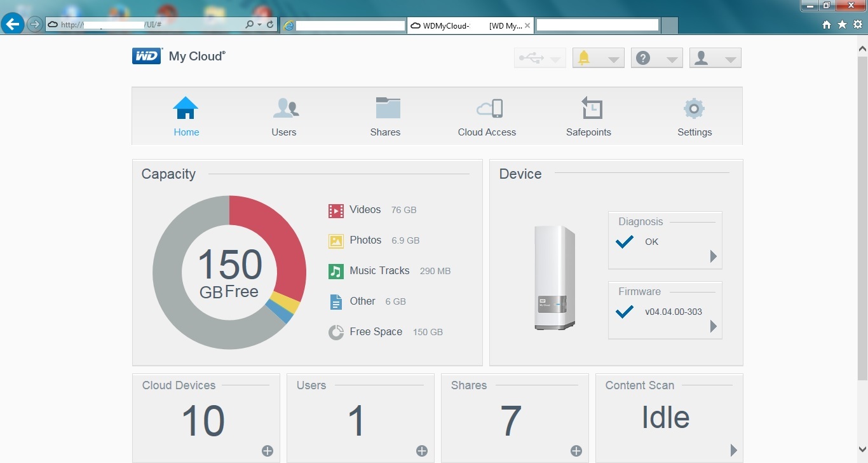This screenshot has height=463, width=868.
Task: Click the Videos film icon in Capacity
Action: 336,211
